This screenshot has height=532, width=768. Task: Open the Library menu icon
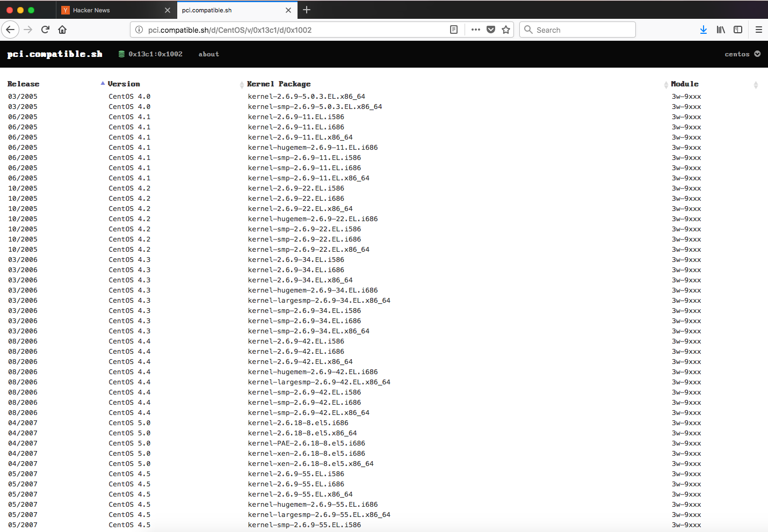(721, 30)
